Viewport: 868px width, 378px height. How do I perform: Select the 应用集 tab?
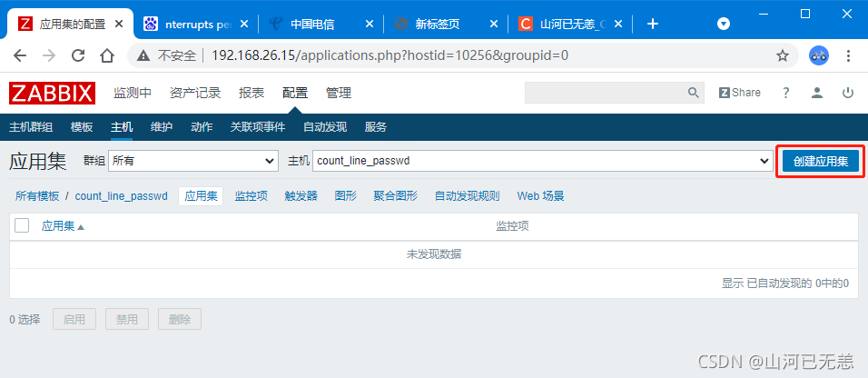(x=201, y=196)
